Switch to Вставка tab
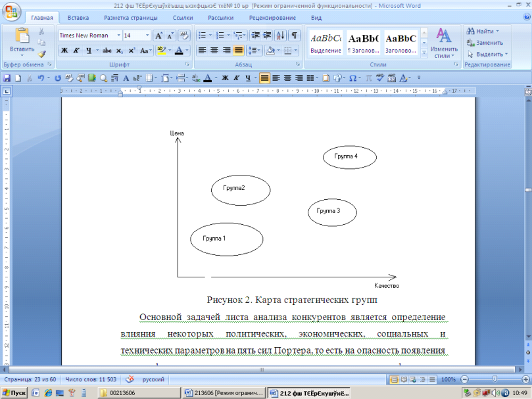 pos(78,18)
